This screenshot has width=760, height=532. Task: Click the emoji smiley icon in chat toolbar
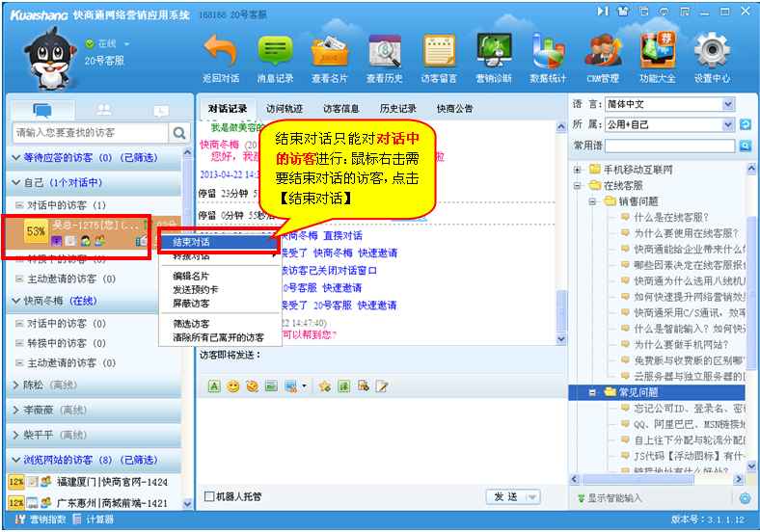point(232,386)
